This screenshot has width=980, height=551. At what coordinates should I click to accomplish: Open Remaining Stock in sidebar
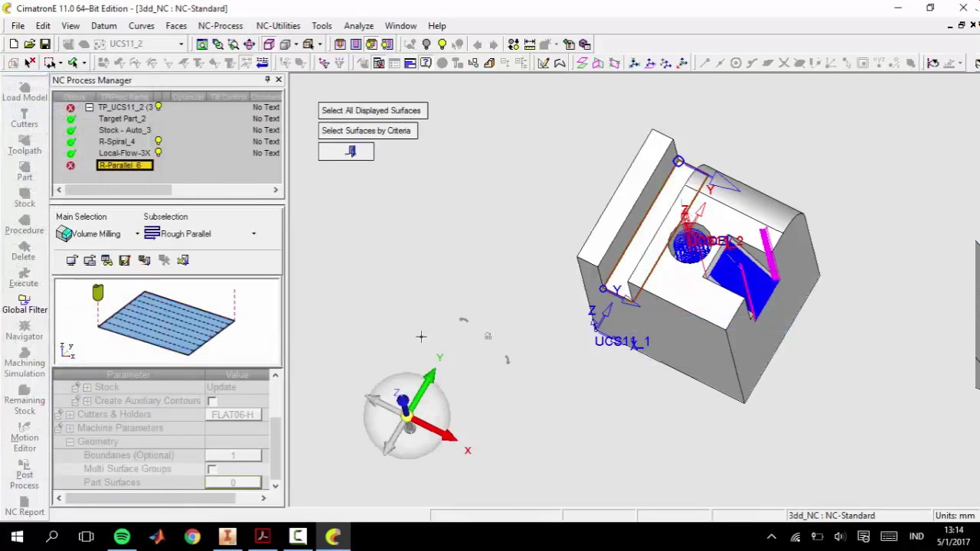tap(24, 399)
